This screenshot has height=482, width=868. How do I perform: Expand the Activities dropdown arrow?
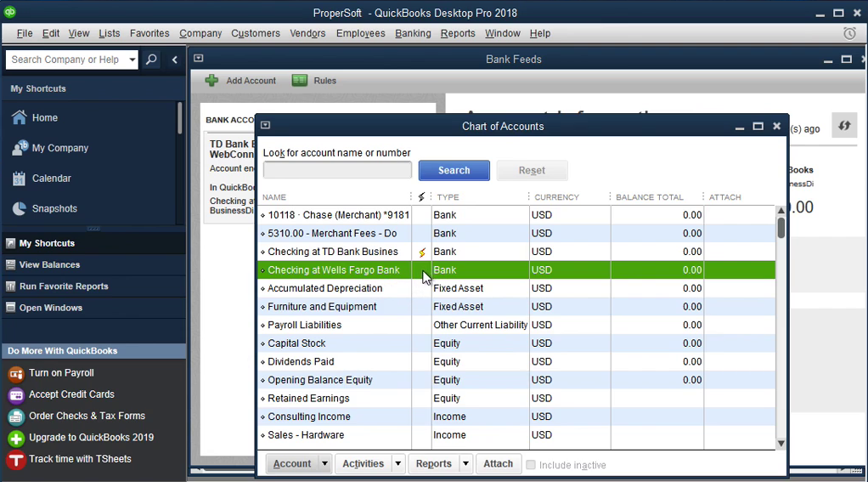(x=398, y=463)
